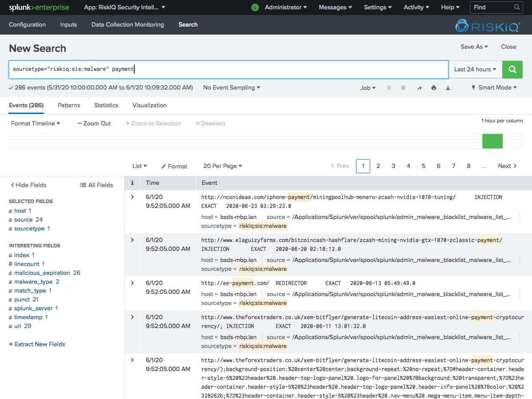Click Hide Fields in the sidebar
Image resolution: width=532 pixels, height=399 pixels.
pos(28,184)
